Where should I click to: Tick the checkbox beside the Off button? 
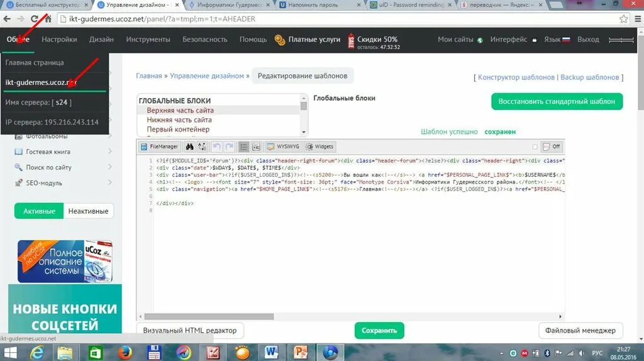point(535,147)
